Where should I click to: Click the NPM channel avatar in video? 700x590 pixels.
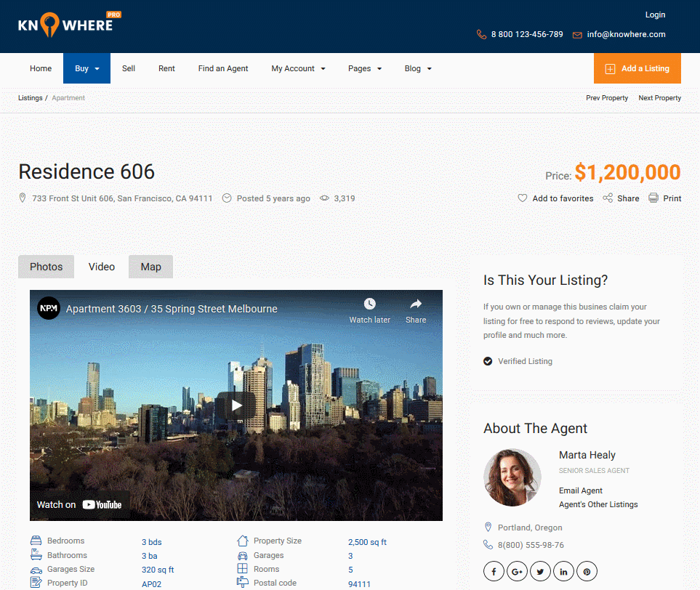[49, 308]
